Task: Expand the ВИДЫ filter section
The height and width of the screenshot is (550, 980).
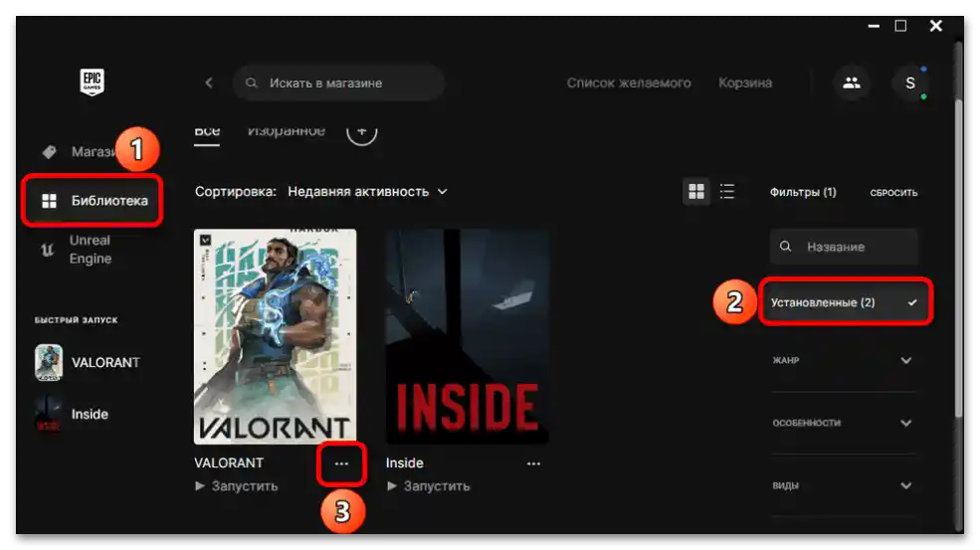Action: point(843,485)
